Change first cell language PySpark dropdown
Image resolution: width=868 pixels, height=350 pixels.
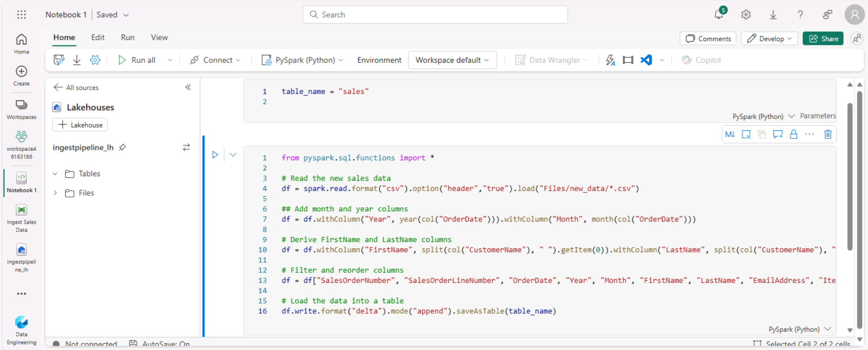764,116
